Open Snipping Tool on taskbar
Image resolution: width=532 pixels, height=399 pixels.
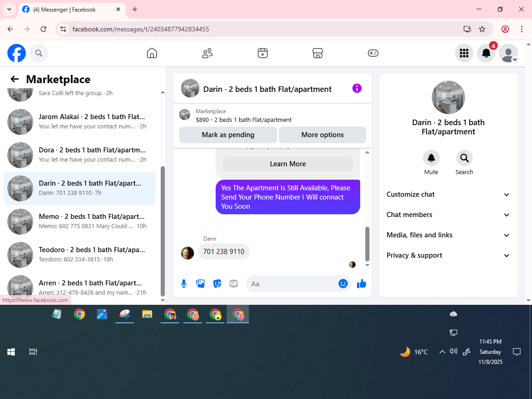pyautogui.click(x=125, y=314)
